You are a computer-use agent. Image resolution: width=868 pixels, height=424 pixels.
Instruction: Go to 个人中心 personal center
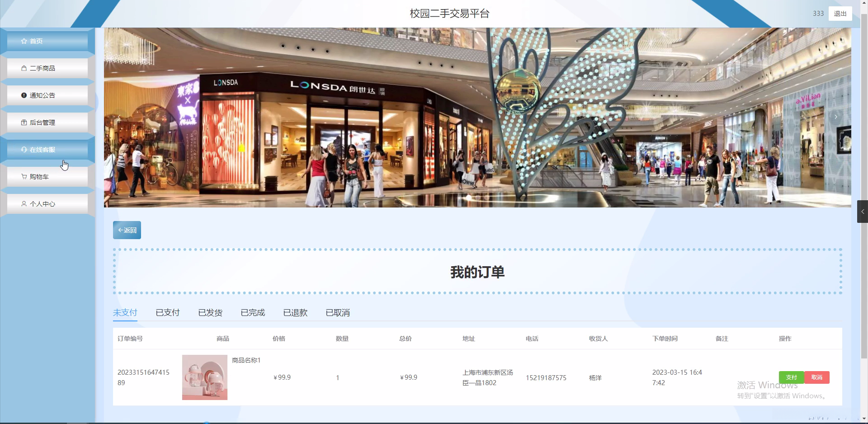point(47,204)
